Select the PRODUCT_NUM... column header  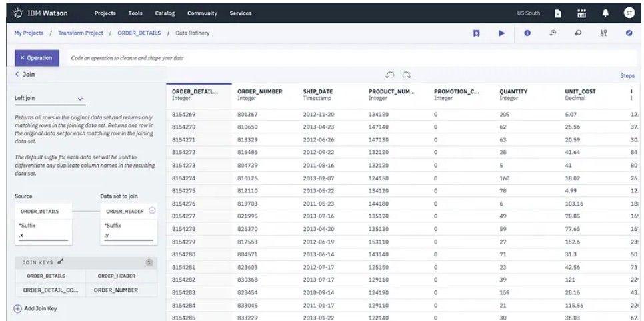click(395, 95)
